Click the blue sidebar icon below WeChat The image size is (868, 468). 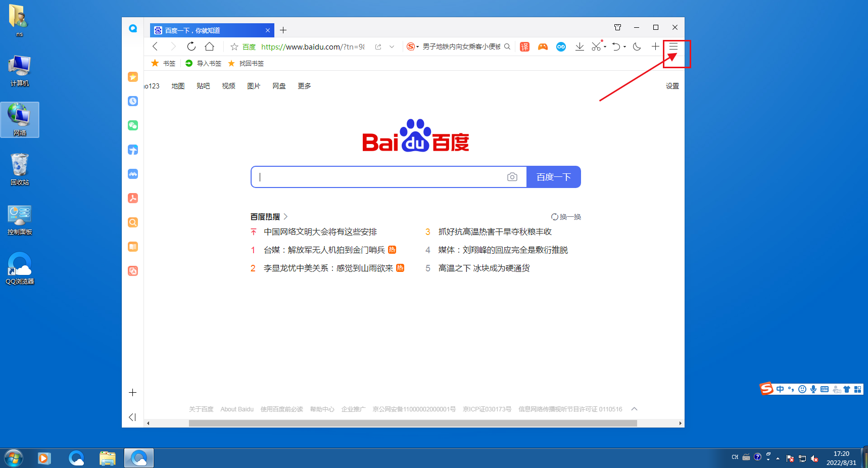point(133,150)
